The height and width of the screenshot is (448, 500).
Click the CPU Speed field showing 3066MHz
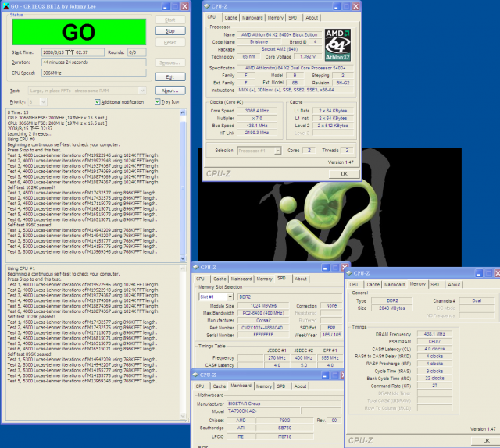(x=94, y=73)
